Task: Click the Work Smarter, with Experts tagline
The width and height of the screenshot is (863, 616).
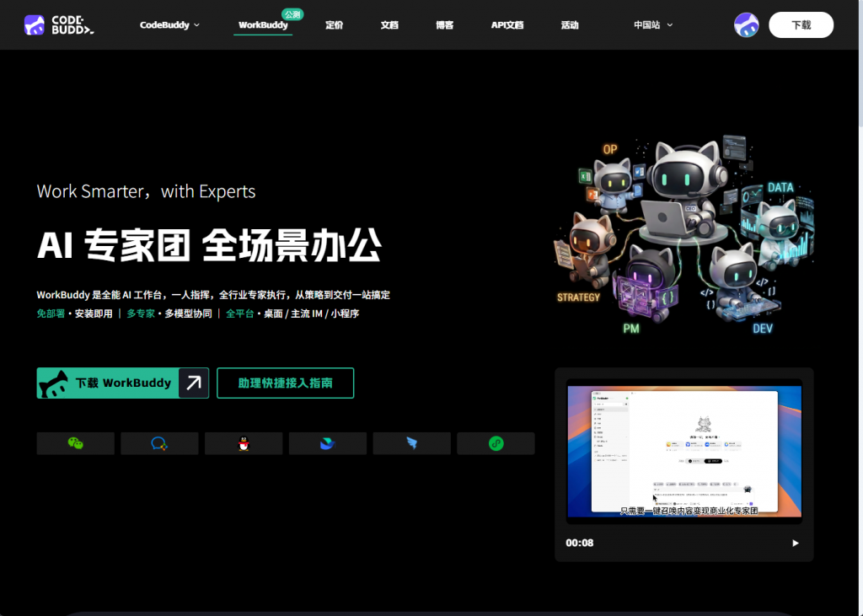Action: coord(146,191)
